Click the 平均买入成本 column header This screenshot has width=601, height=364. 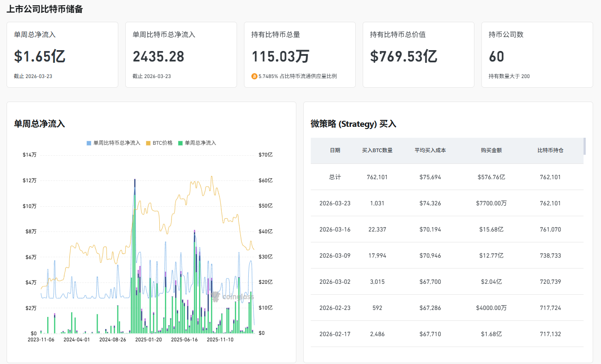(430, 150)
